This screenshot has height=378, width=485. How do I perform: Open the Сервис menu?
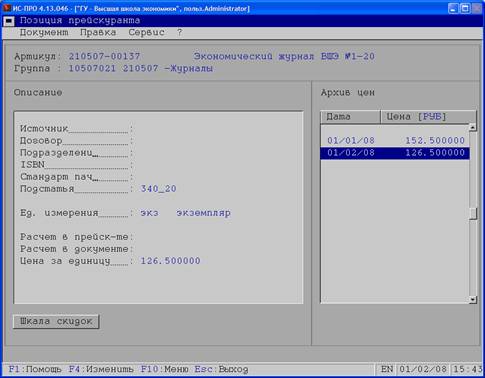pos(146,32)
